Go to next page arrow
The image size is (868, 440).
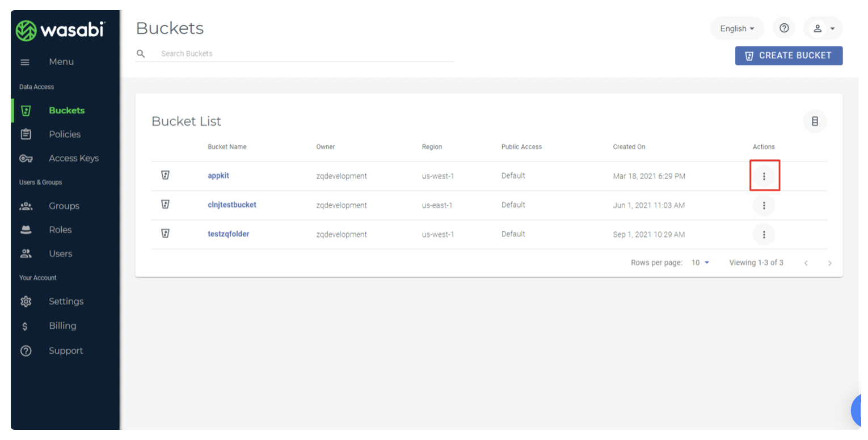tap(829, 263)
